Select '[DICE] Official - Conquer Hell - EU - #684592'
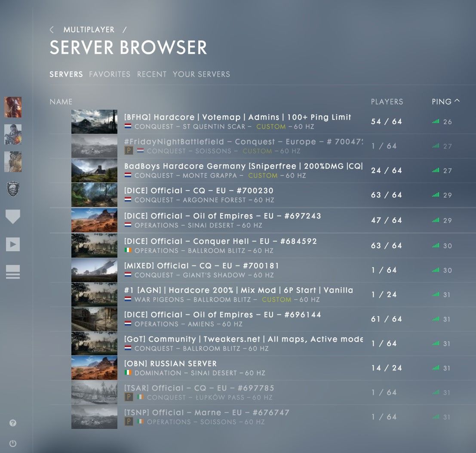476x453 pixels. pos(263,246)
